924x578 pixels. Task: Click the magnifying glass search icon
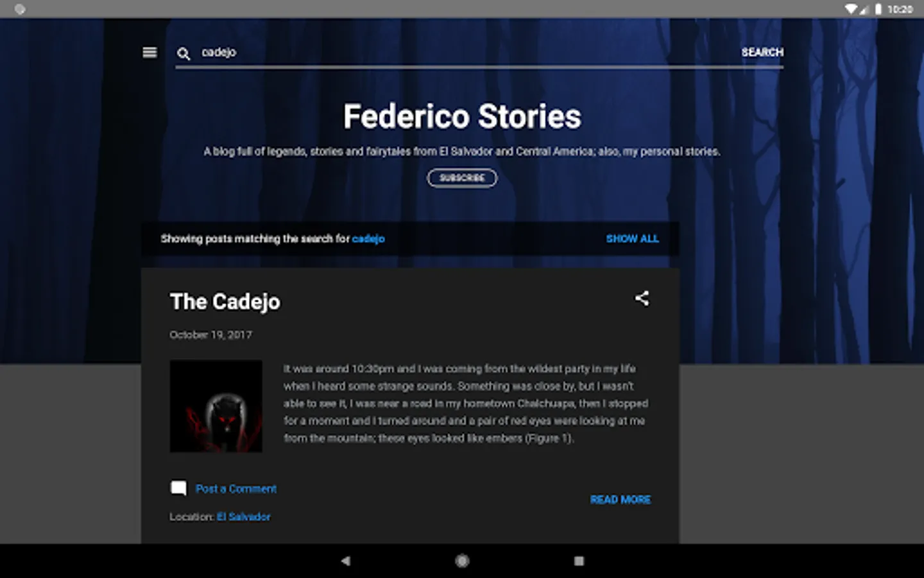tap(184, 53)
